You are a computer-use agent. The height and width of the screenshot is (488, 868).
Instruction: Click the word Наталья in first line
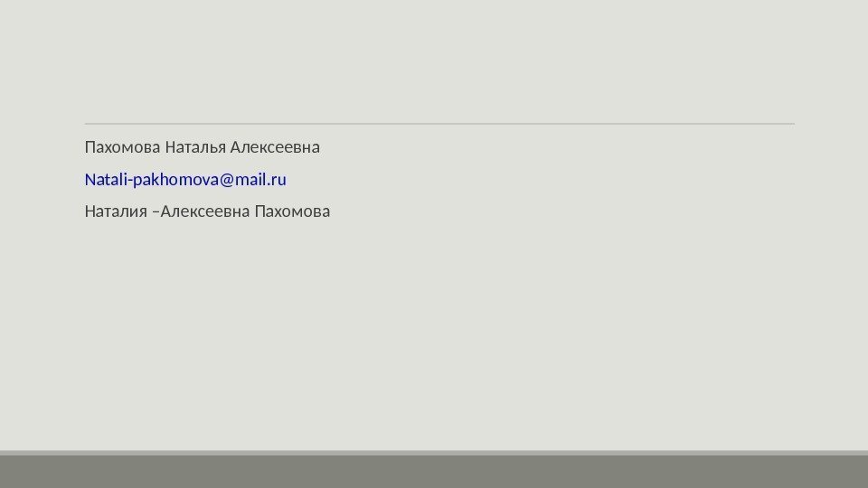coord(195,147)
